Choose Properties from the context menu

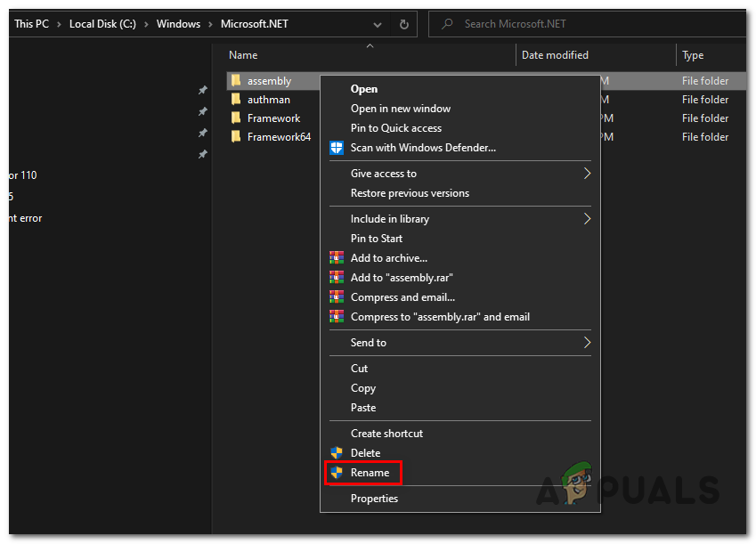[374, 499]
